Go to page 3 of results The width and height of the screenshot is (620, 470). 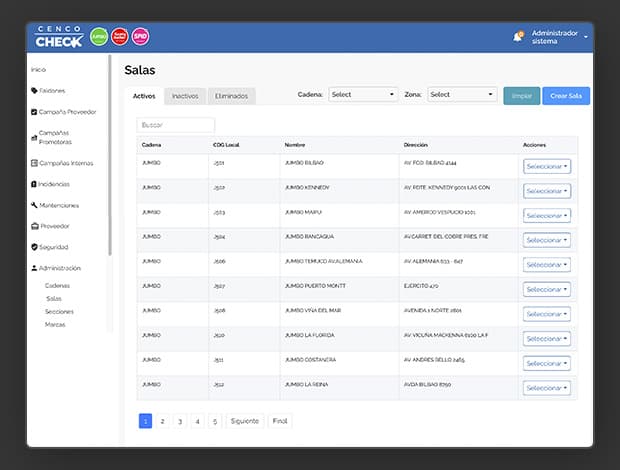tap(180, 421)
